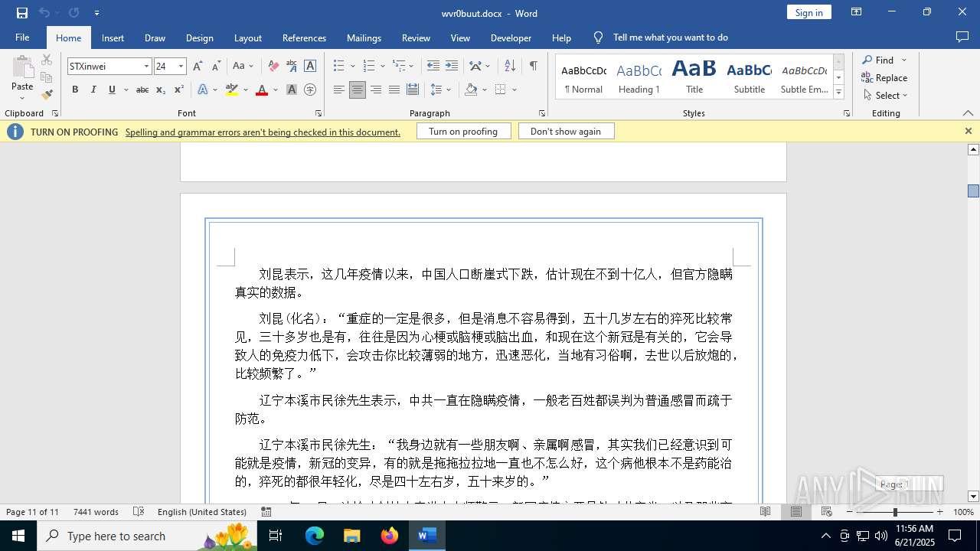This screenshot has height=551, width=980.
Task: Click the Sign in button
Action: coord(808,12)
